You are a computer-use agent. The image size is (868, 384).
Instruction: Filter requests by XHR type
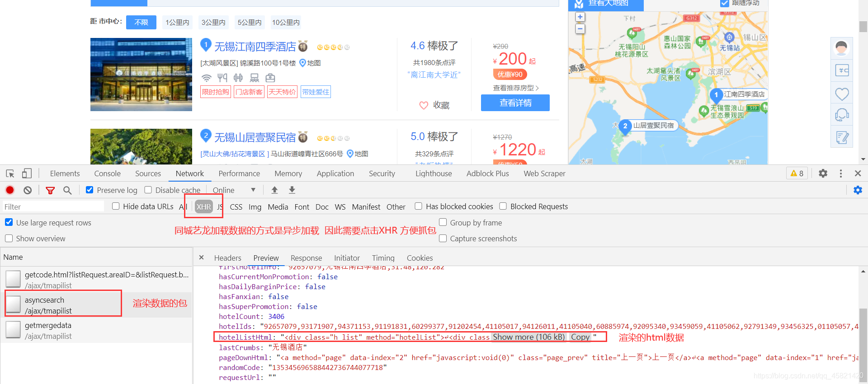tap(203, 207)
